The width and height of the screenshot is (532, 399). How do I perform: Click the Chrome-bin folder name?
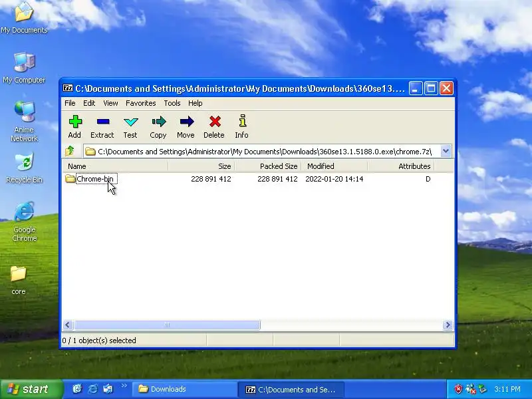(x=95, y=179)
